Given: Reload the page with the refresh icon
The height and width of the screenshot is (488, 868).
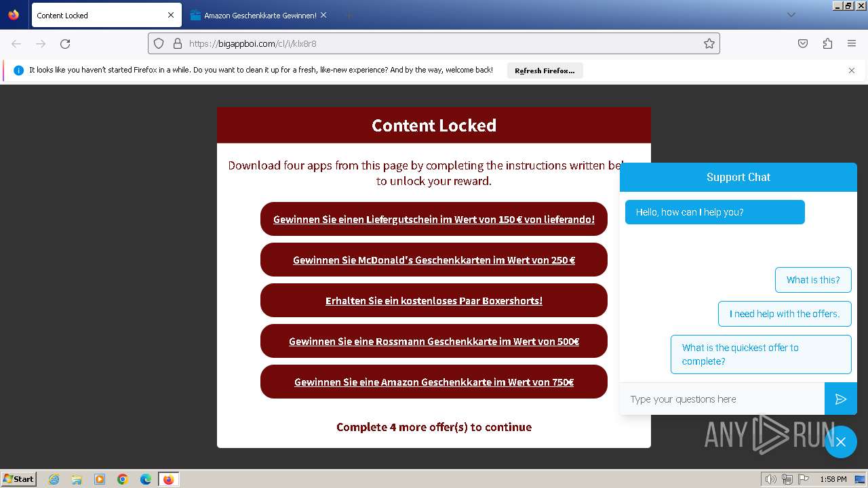Looking at the screenshot, I should point(65,43).
